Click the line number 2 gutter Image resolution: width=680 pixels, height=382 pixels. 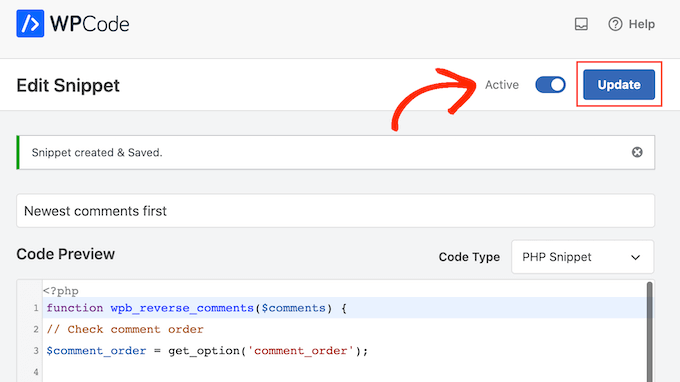coord(36,330)
